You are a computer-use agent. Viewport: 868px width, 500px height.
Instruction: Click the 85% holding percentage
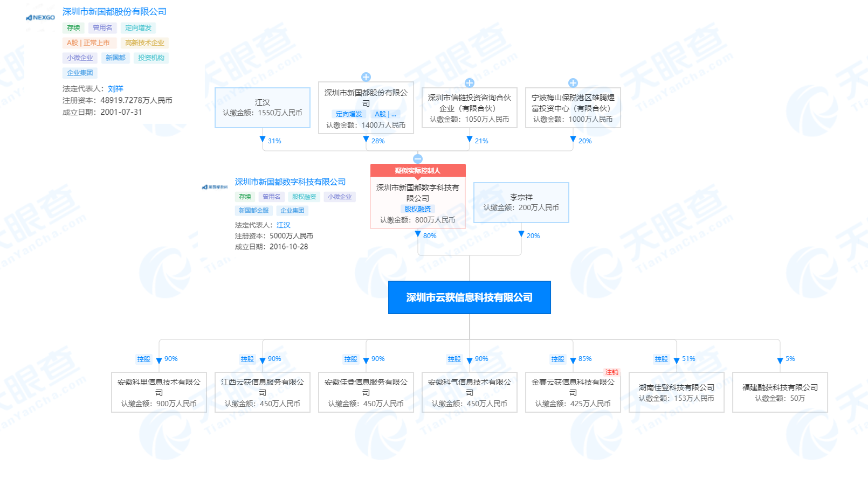[x=585, y=359]
